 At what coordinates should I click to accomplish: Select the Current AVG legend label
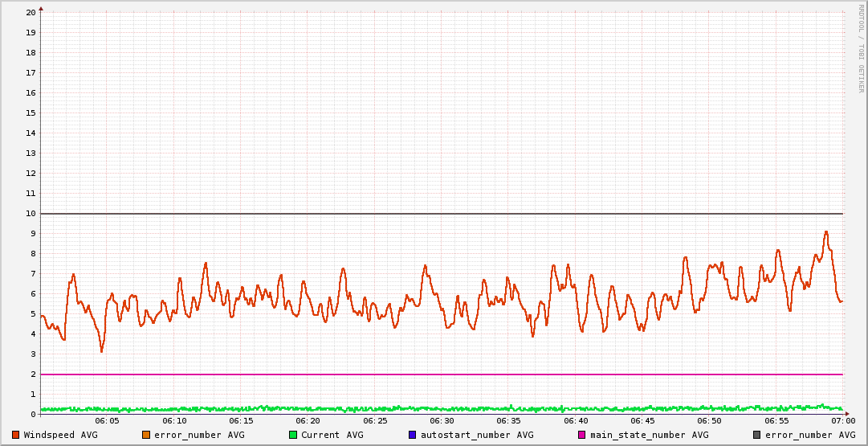tap(332, 435)
